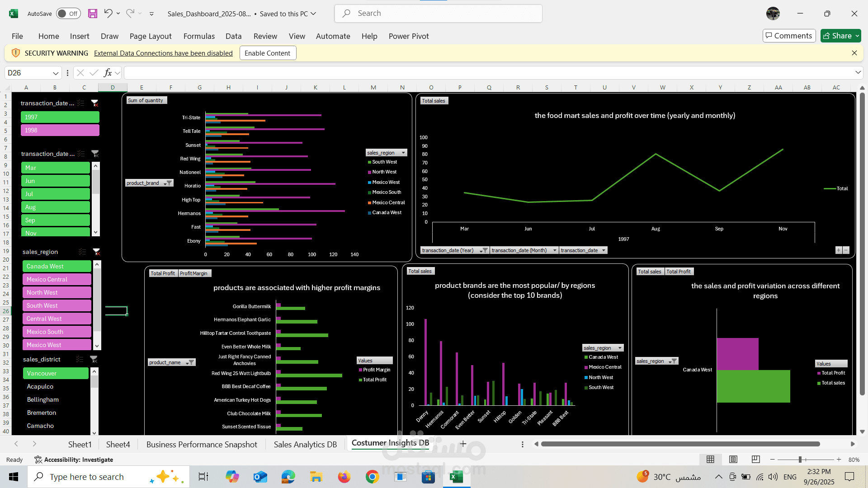This screenshot has height=488, width=868.
Task: Open Windows Start menu
Action: click(x=14, y=477)
